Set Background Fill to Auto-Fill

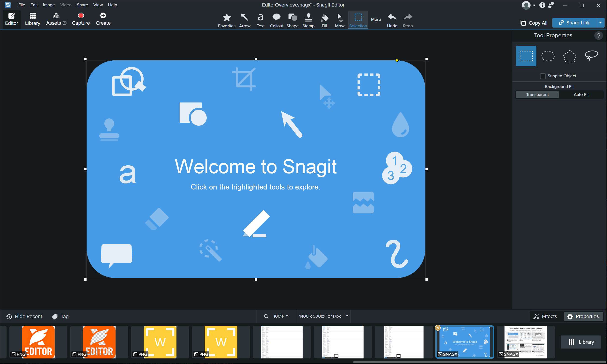581,95
